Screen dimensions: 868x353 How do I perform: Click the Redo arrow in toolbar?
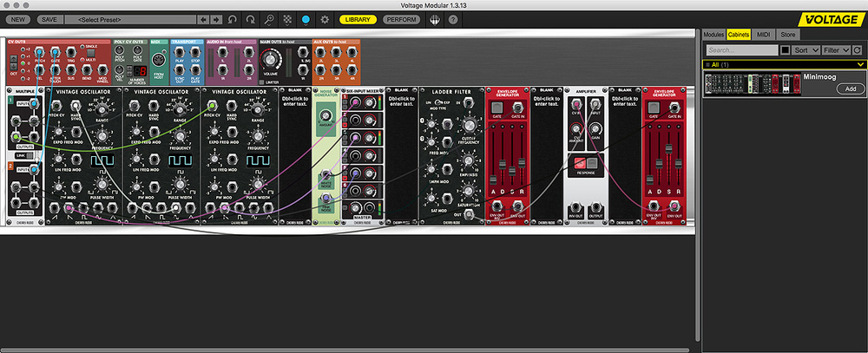click(x=251, y=18)
